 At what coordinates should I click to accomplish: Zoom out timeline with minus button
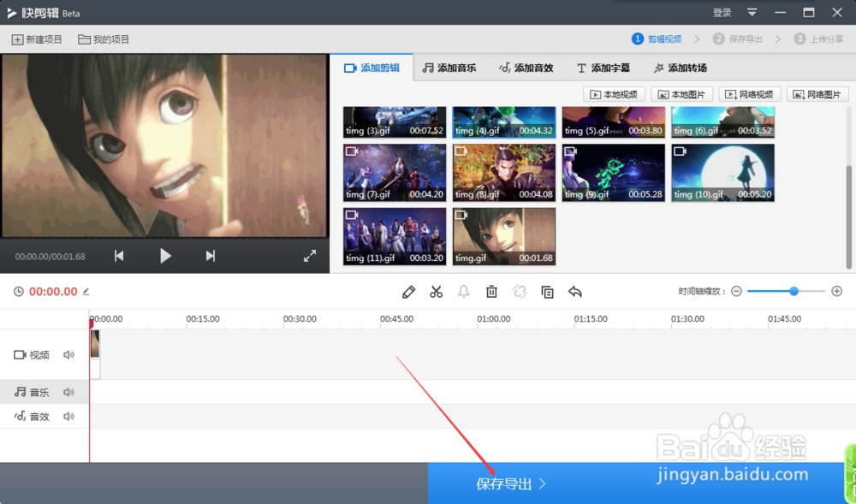tap(736, 291)
